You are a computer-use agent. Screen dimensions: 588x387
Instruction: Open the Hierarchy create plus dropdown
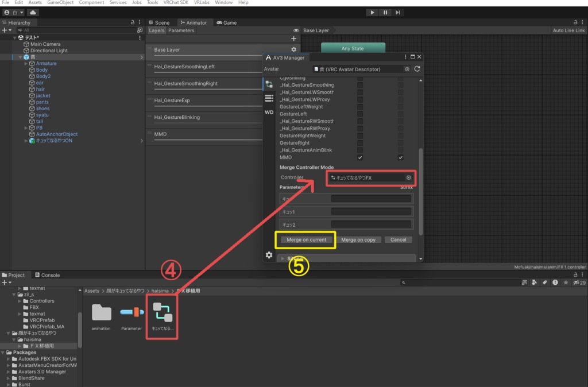tap(6, 30)
